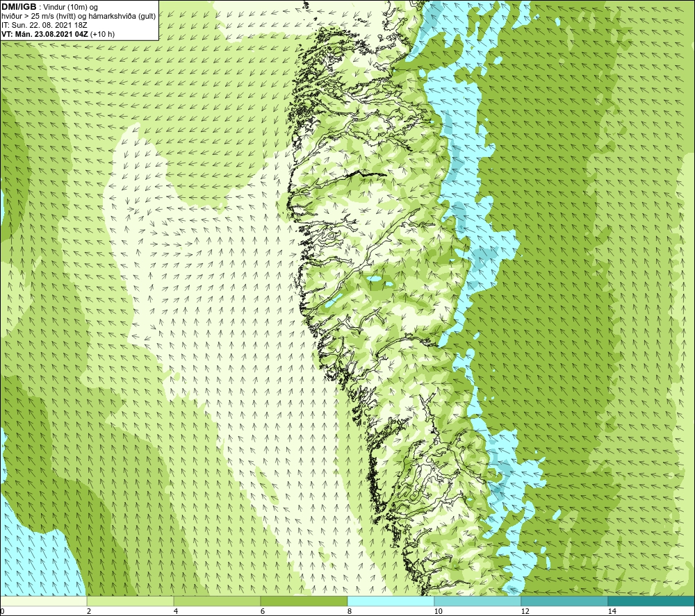Click the '12' label on wind scale
This screenshot has height=616, width=695.
tap(525, 612)
